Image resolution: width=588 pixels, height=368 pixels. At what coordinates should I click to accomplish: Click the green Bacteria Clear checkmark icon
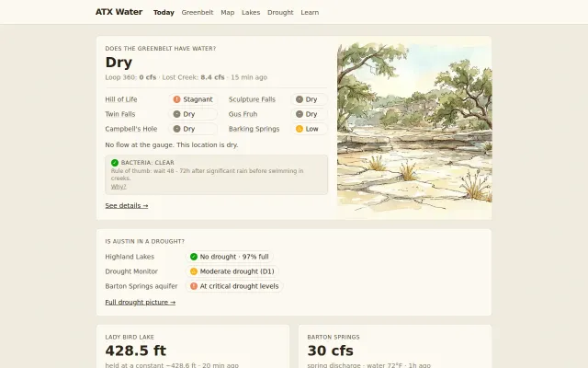click(x=115, y=163)
